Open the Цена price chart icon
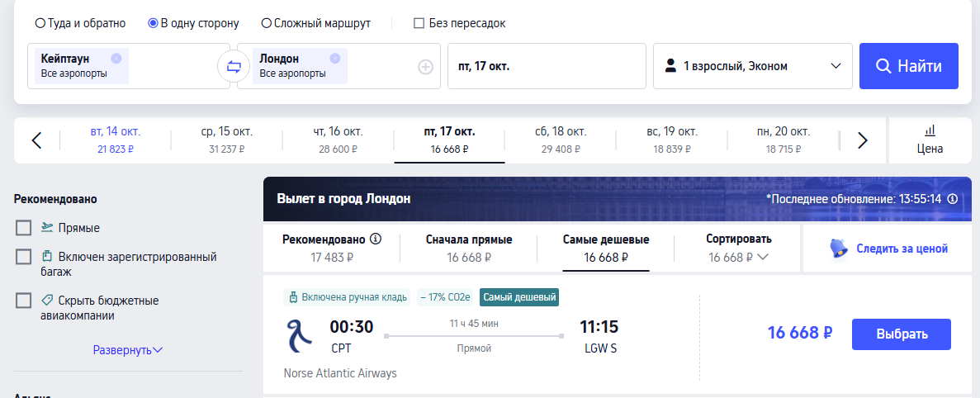 (x=930, y=140)
